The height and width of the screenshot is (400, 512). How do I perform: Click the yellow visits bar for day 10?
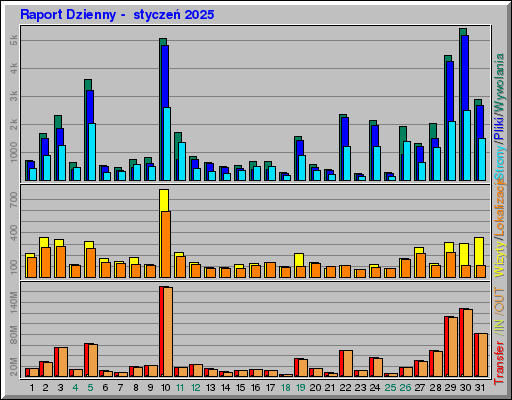(164, 200)
